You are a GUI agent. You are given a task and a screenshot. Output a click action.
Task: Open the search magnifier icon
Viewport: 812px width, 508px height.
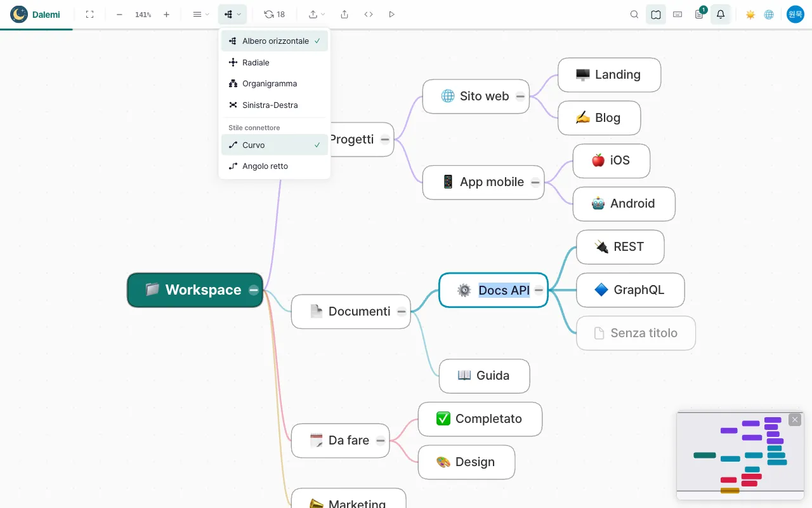634,14
